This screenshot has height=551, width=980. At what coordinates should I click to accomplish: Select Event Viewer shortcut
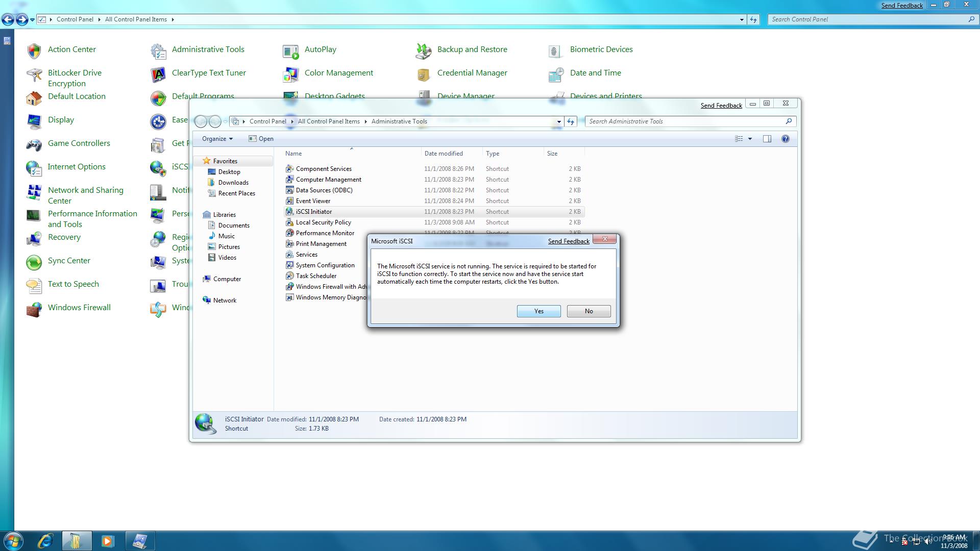313,201
